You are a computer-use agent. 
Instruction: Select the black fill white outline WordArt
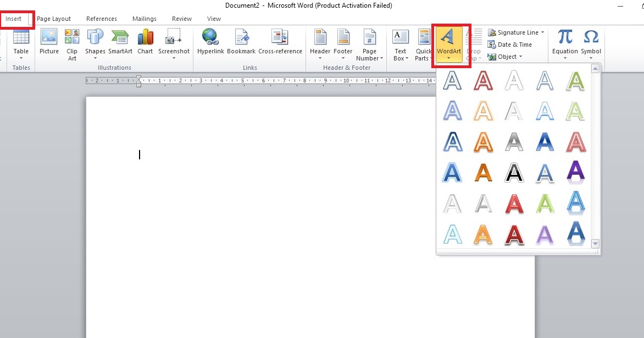coord(514,173)
